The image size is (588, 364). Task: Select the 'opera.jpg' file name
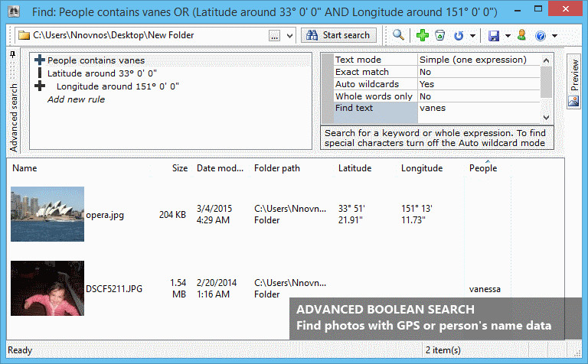click(x=105, y=215)
